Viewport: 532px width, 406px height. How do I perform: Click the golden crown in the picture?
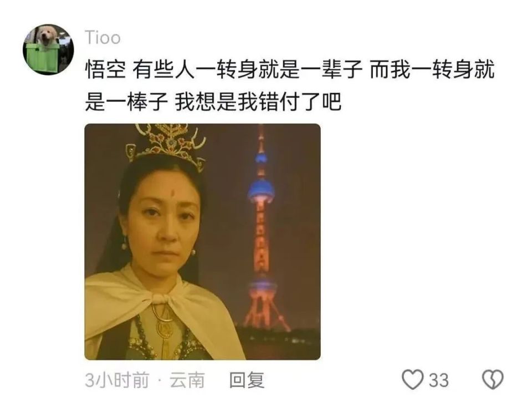point(167,144)
